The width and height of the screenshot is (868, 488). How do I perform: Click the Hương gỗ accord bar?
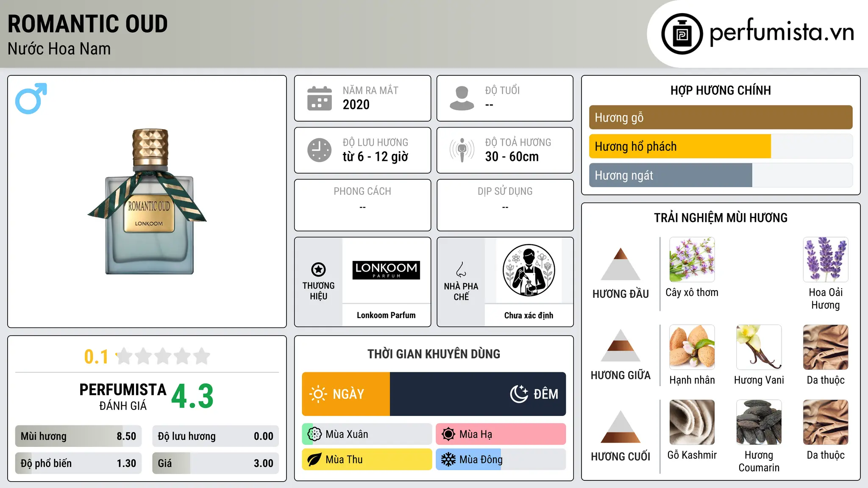click(x=721, y=117)
